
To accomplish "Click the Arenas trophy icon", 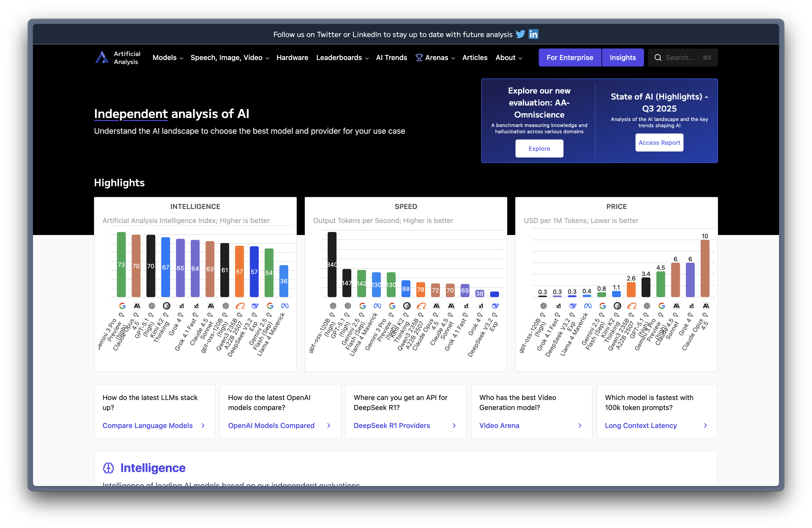I will (x=419, y=58).
